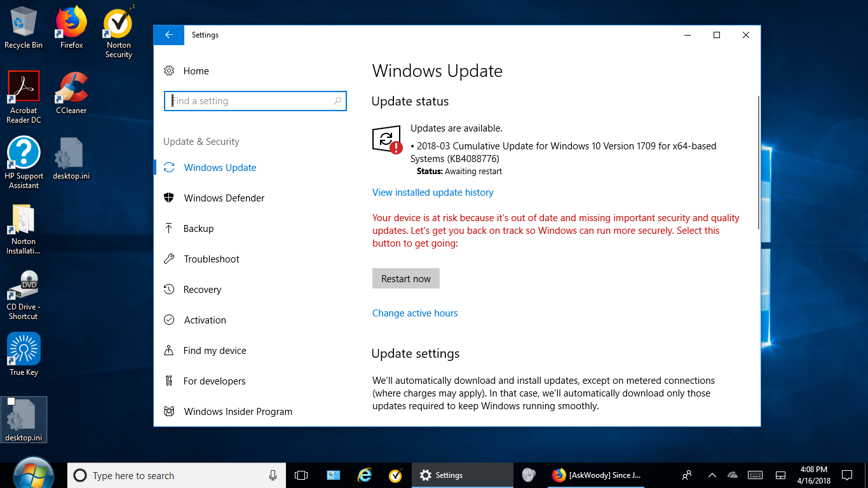This screenshot has width=868, height=488.
Task: Open CD Drive shortcut on desktop
Action: 24,295
